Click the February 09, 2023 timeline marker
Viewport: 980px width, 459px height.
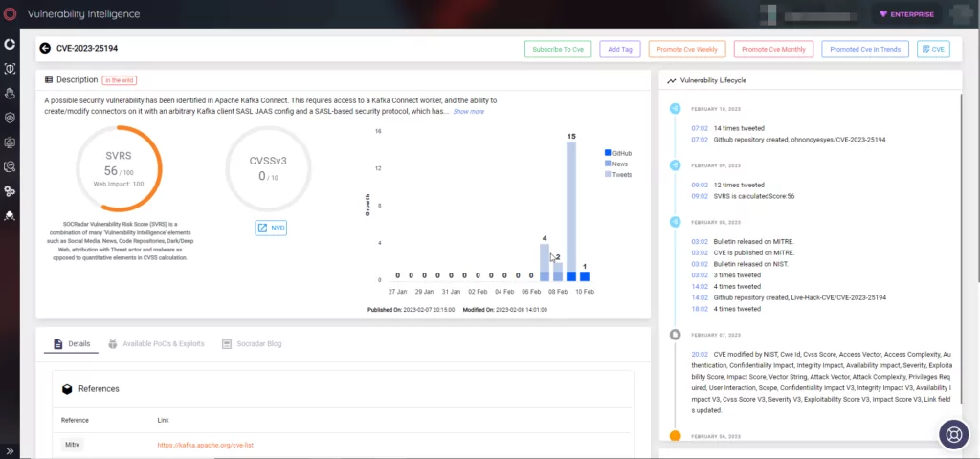click(x=675, y=165)
